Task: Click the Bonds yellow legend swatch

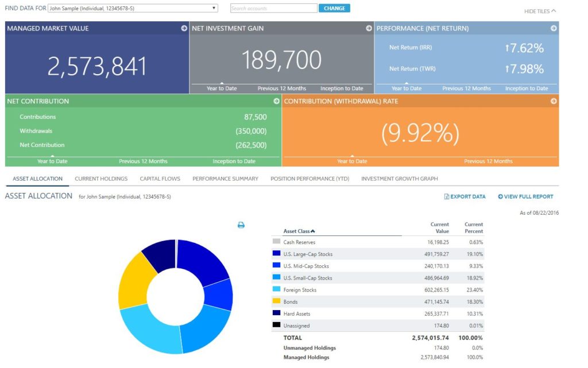Action: 276,301
